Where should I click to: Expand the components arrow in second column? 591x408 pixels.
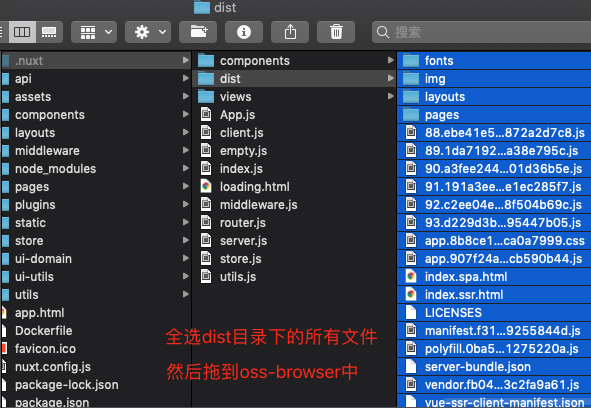pos(390,60)
